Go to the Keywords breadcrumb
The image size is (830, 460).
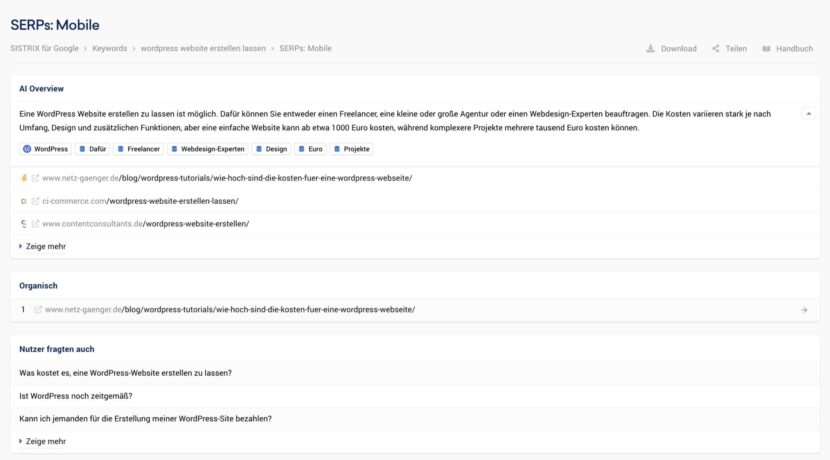coord(110,48)
